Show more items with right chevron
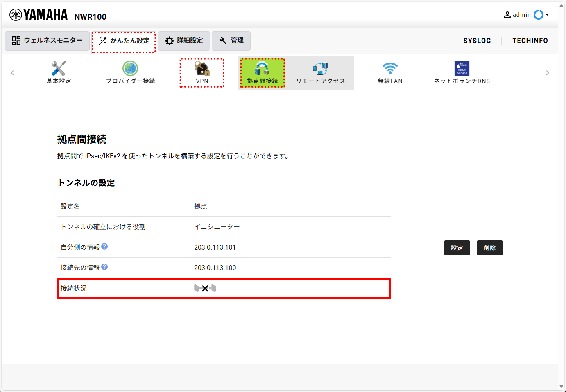The height and width of the screenshot is (392, 566). 548,73
